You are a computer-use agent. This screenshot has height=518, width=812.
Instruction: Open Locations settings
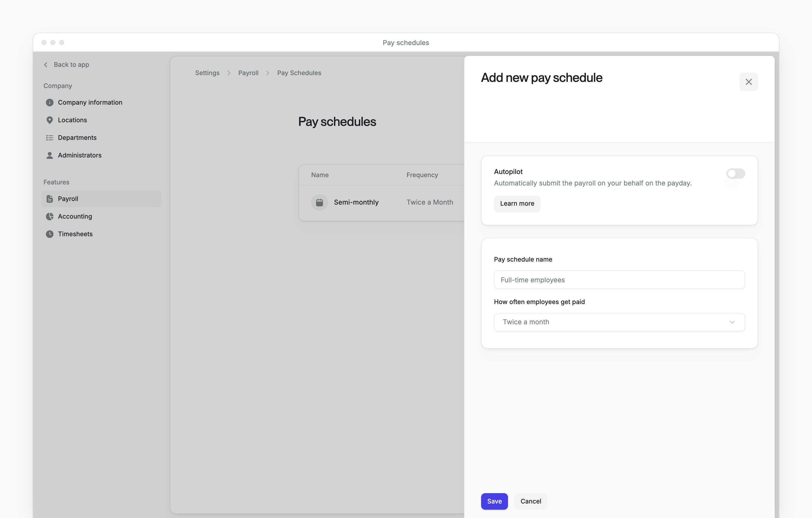coord(101,120)
